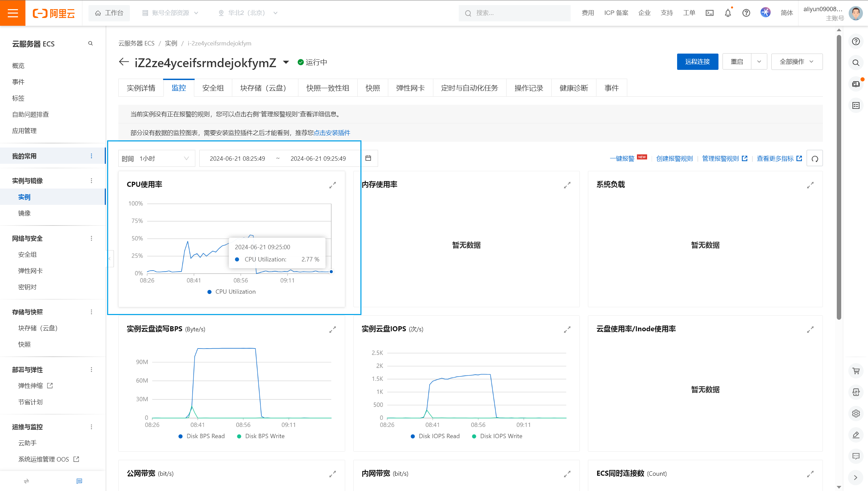
Task: Open Cloud Shell terminal icon
Action: point(710,13)
